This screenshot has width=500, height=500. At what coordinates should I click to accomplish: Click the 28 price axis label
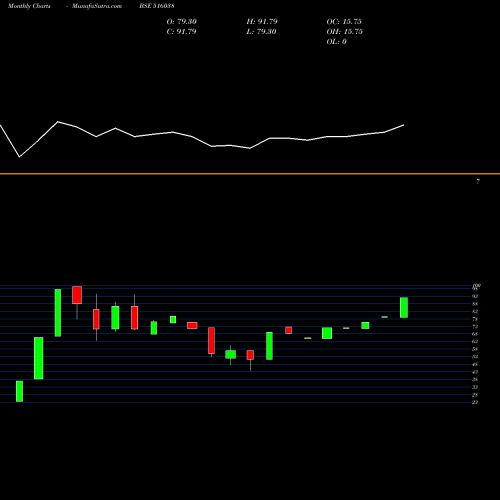475,395
